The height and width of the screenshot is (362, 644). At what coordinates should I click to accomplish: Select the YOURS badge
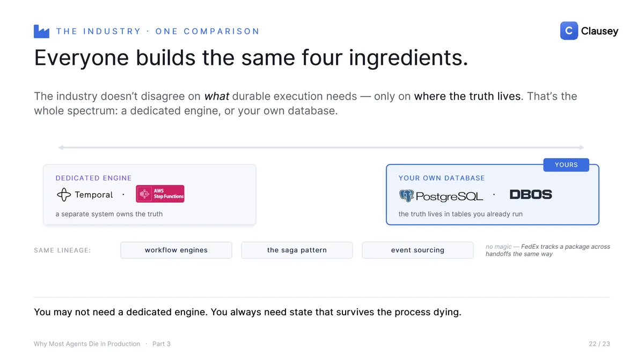[566, 165]
